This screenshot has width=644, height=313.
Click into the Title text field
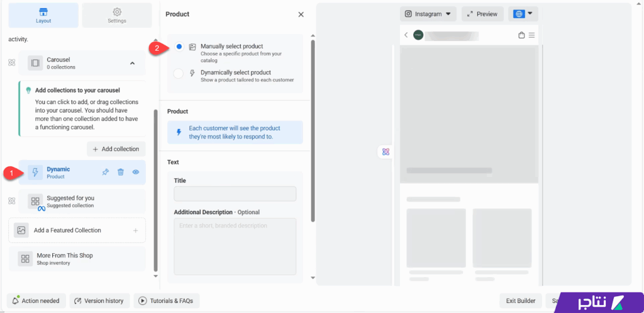(x=235, y=194)
